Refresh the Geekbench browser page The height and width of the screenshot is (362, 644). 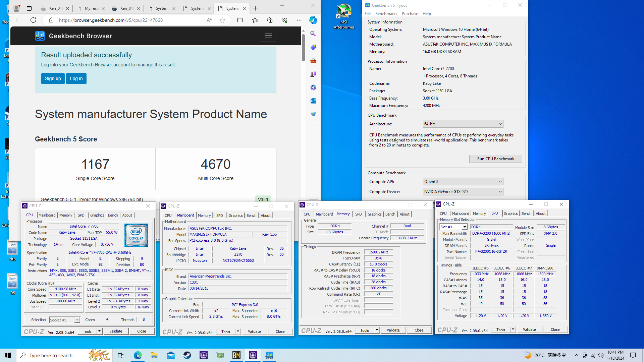tap(33, 20)
